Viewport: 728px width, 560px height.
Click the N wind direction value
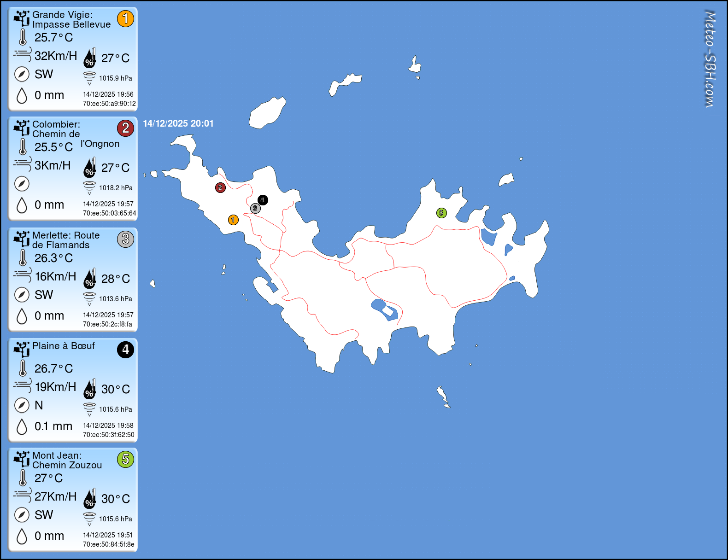coord(39,405)
